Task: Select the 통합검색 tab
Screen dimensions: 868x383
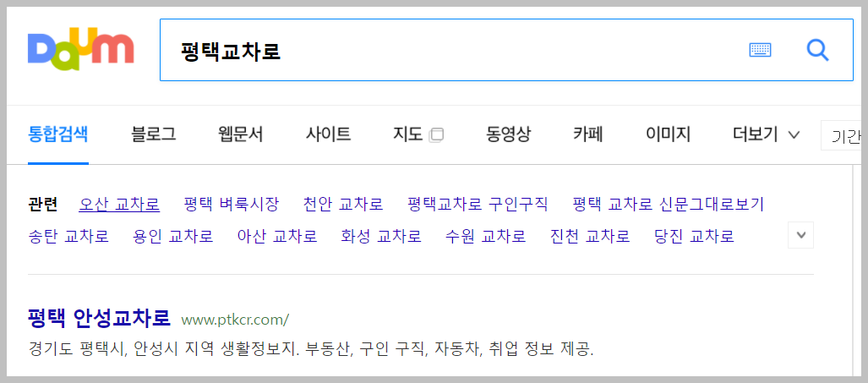Action: (x=58, y=134)
